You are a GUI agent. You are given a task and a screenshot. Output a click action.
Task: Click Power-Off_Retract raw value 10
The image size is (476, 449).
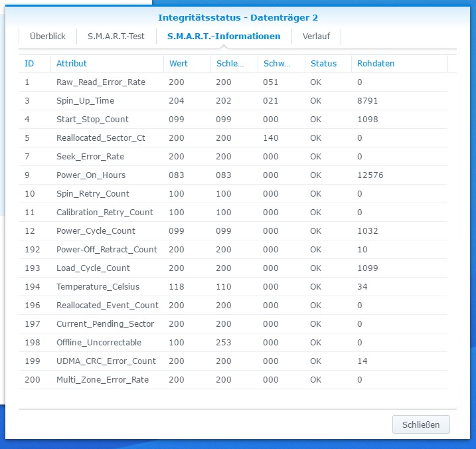(362, 249)
